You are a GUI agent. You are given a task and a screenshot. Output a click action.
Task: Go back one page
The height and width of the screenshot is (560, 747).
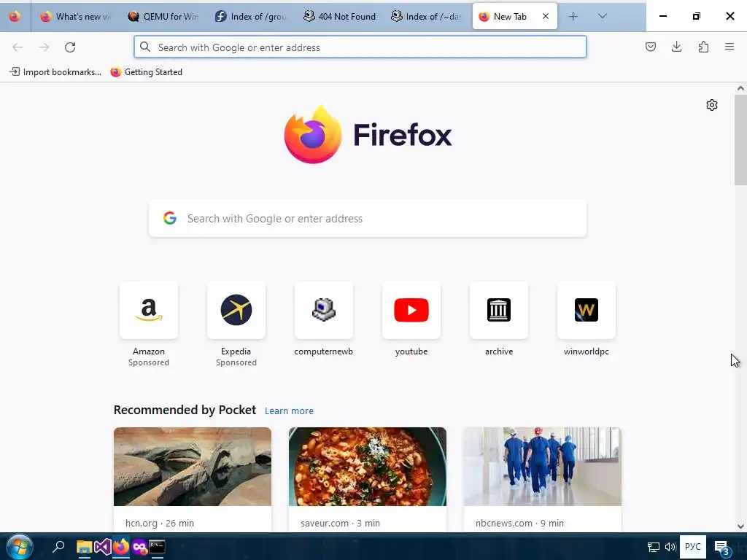pyautogui.click(x=18, y=47)
